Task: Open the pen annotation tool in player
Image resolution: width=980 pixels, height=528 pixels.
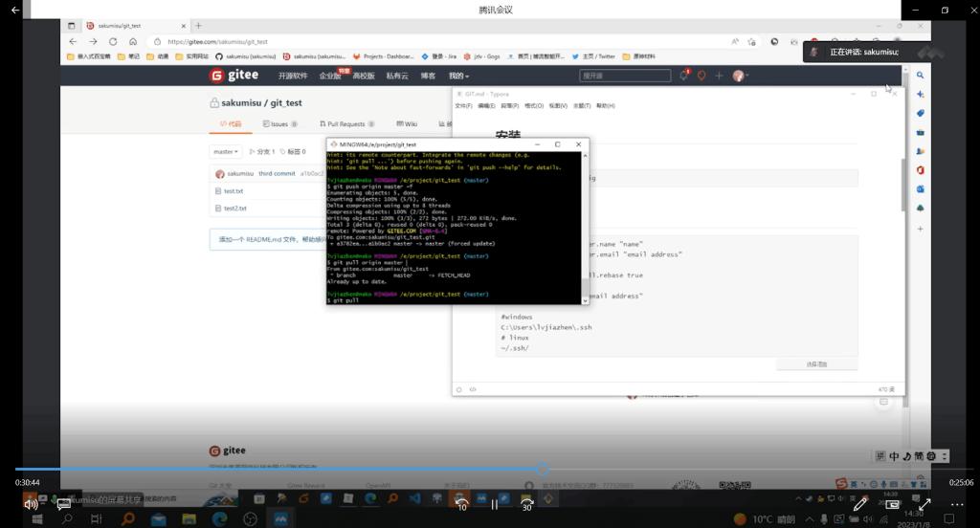Action: click(x=860, y=503)
